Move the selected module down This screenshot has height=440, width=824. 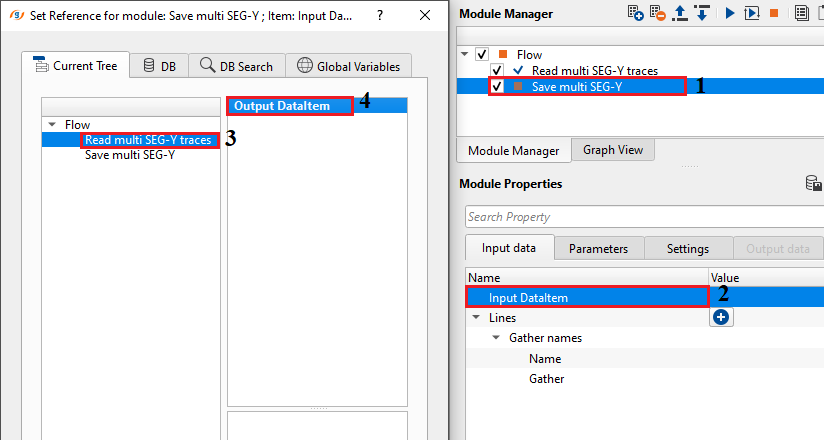702,13
